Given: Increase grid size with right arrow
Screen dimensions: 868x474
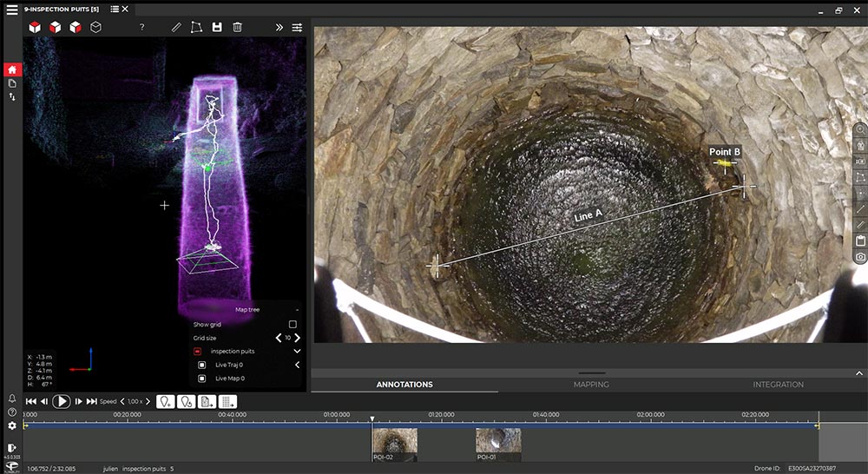Looking at the screenshot, I should (298, 338).
